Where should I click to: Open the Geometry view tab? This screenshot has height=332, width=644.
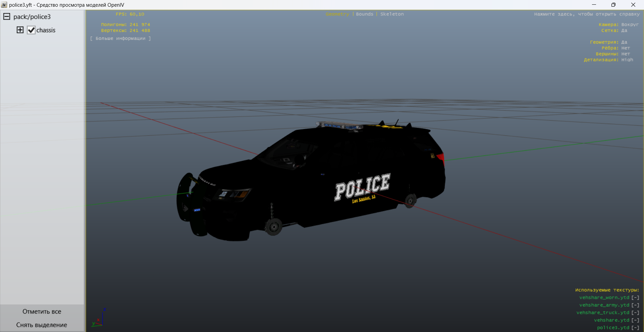(x=337, y=14)
